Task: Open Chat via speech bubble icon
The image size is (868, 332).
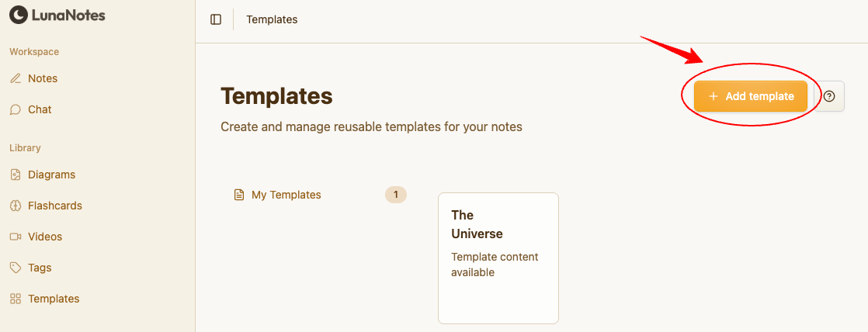Action: pyautogui.click(x=16, y=109)
